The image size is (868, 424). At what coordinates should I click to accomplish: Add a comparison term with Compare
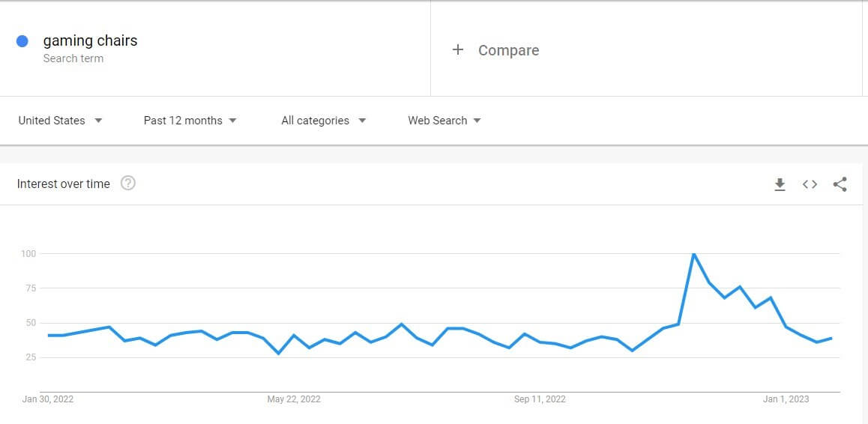pyautogui.click(x=508, y=50)
